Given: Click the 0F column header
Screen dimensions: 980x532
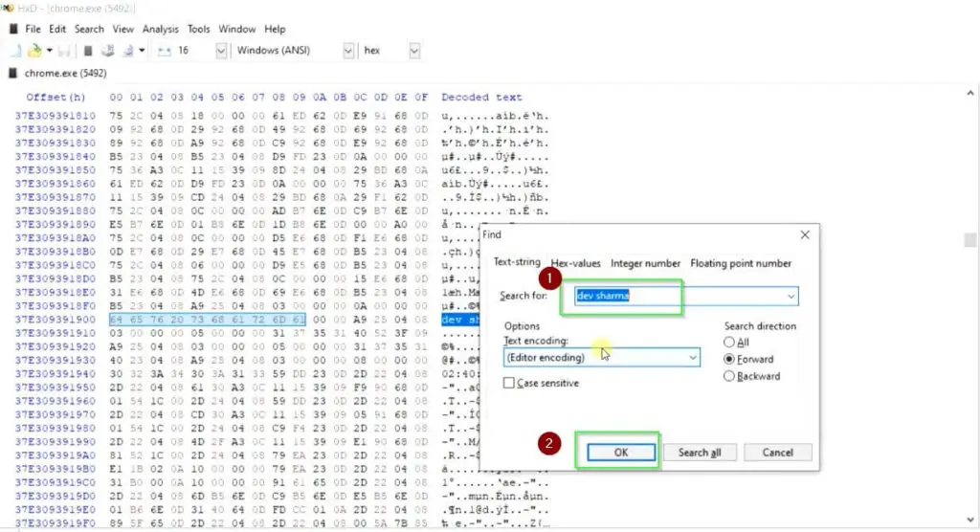Looking at the screenshot, I should pos(421,97).
